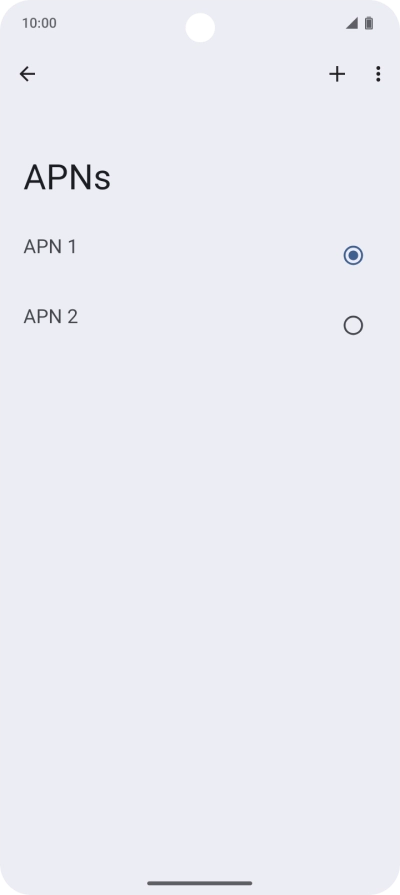Add a new APN with plus icon
The image size is (400, 895).
(337, 74)
